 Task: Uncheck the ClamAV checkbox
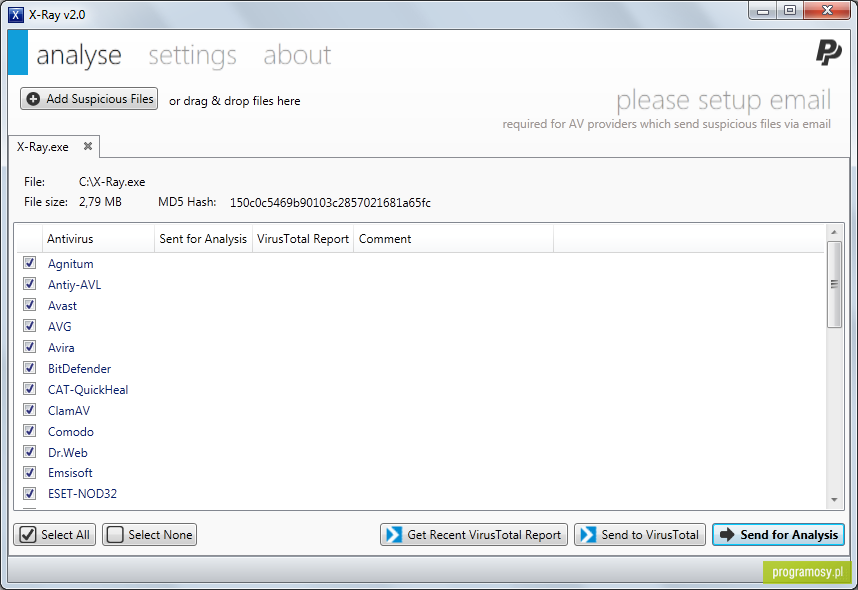coord(30,410)
